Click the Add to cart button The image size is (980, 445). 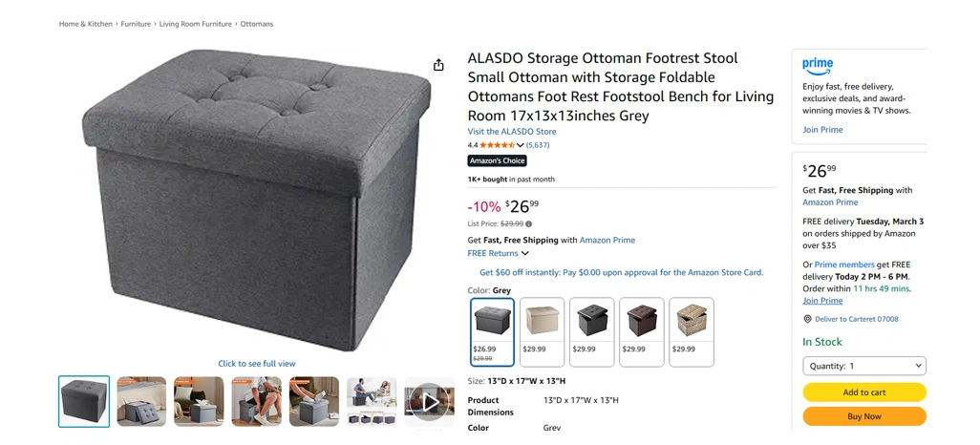(x=864, y=392)
